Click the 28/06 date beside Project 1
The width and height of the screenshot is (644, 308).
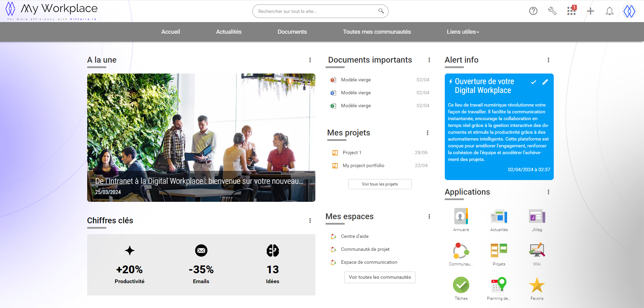421,152
